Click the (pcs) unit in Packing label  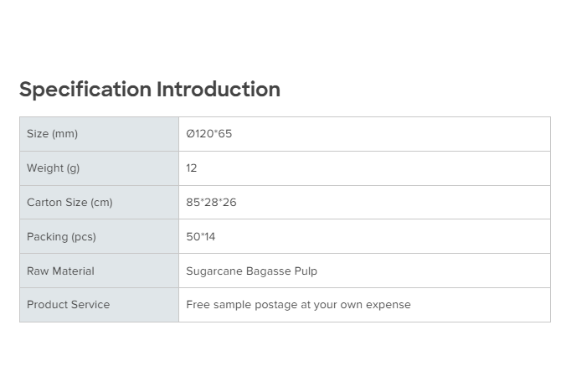(83, 237)
